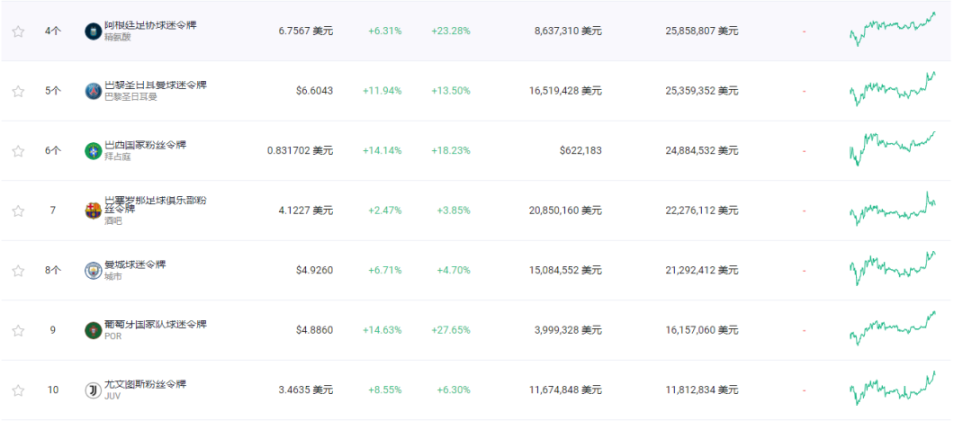Image resolution: width=972 pixels, height=421 pixels.
Task: Star the rank 6 Brazil token row
Action: 18,151
